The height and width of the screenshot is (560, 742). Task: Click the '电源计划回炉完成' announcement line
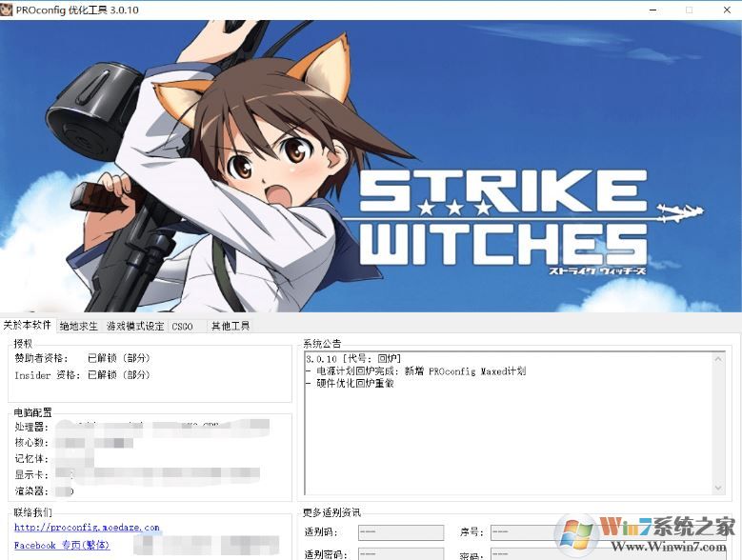point(415,371)
